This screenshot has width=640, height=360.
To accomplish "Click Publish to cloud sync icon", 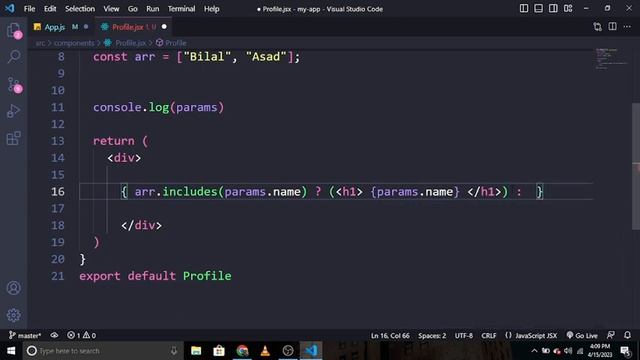I will (x=54, y=336).
